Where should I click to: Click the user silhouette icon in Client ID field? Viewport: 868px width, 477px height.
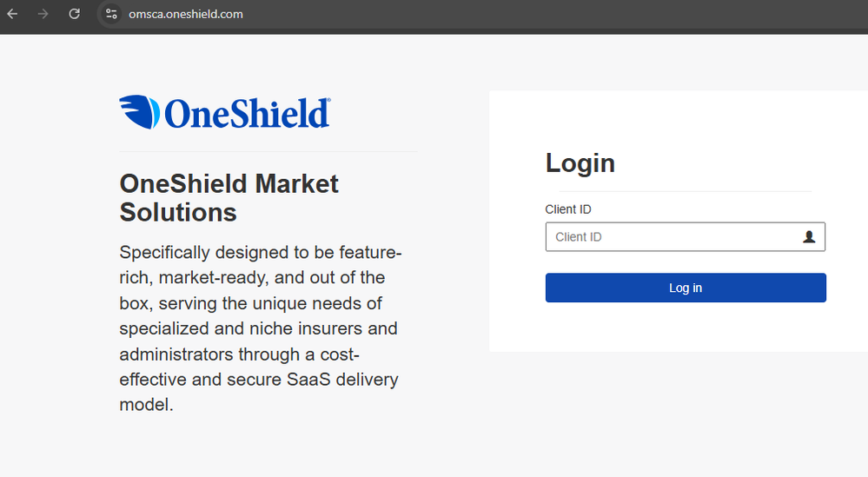point(809,236)
